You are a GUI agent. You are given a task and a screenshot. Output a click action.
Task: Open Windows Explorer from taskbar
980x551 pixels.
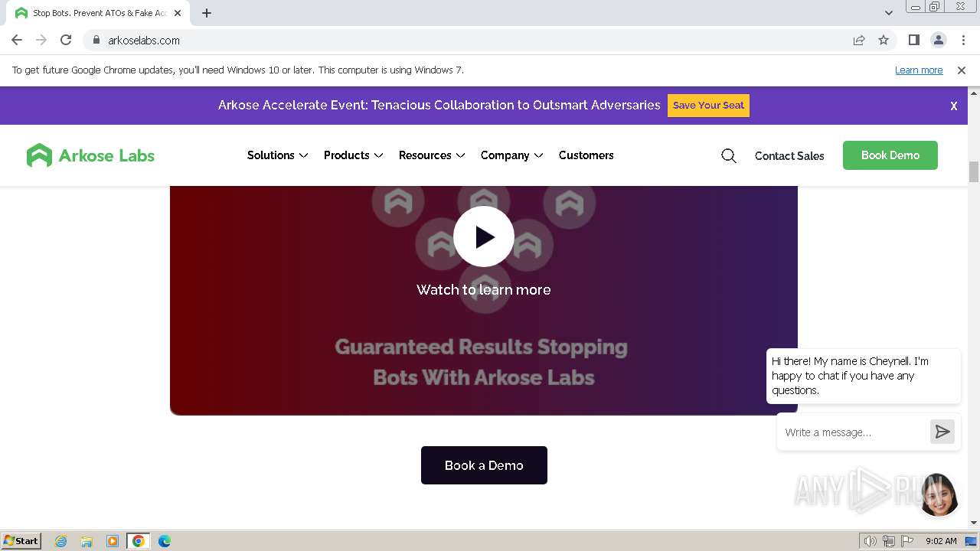point(87,541)
